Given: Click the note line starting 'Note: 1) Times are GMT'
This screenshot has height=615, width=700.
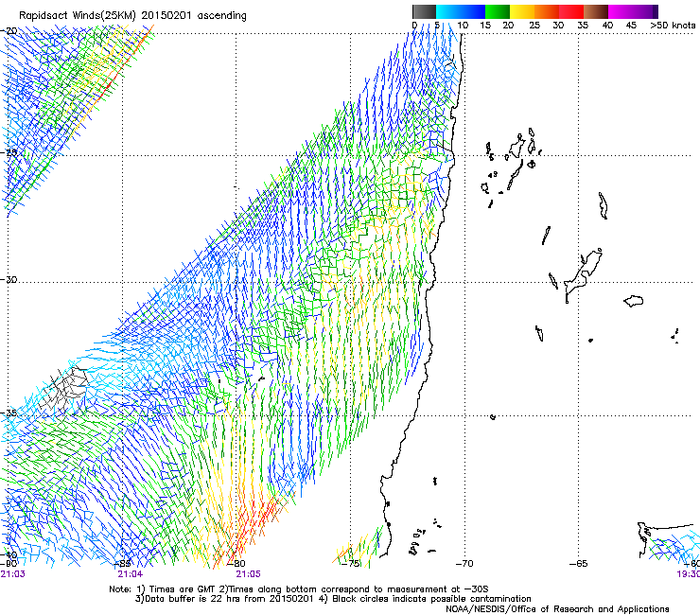Looking at the screenshot, I should [299, 589].
